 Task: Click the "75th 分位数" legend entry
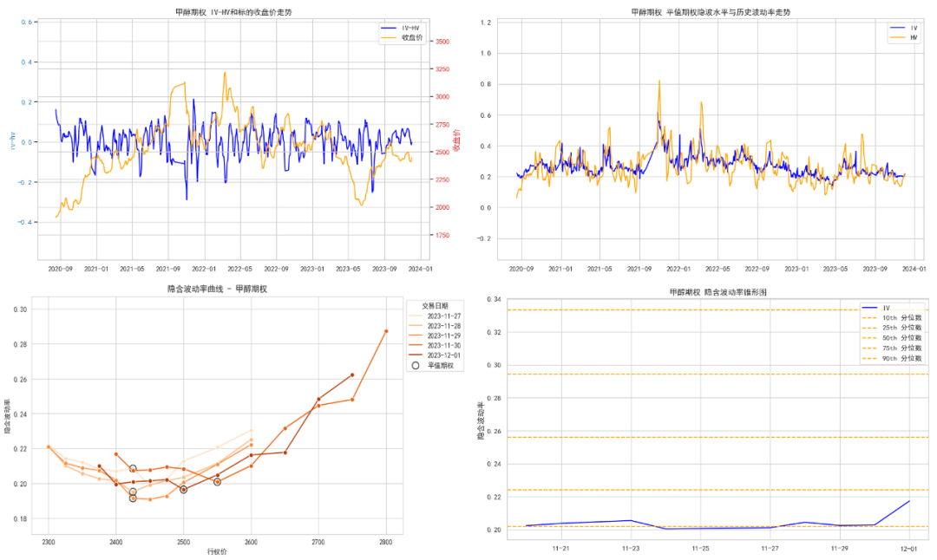(893, 348)
